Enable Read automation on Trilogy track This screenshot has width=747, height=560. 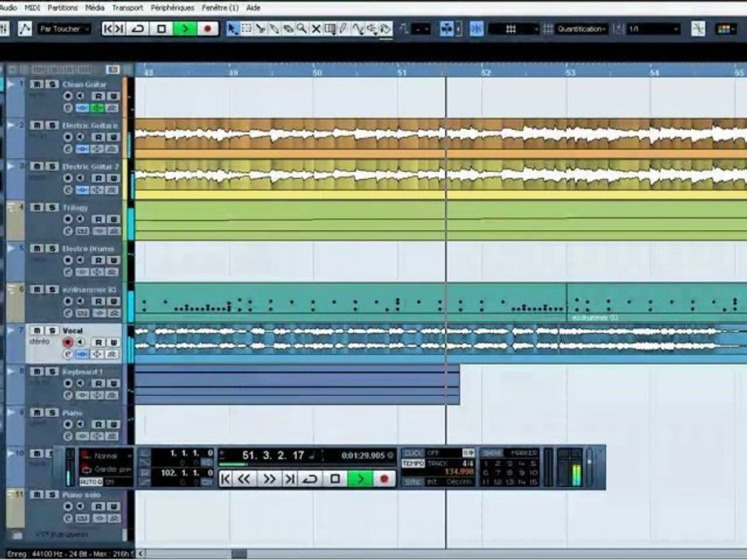(x=98, y=219)
